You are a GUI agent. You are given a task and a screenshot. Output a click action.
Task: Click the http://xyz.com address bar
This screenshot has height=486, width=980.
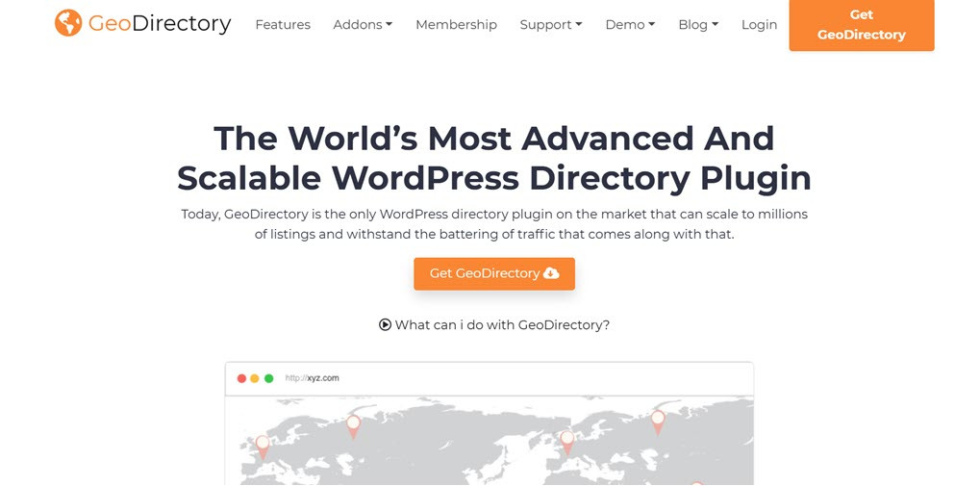[313, 378]
